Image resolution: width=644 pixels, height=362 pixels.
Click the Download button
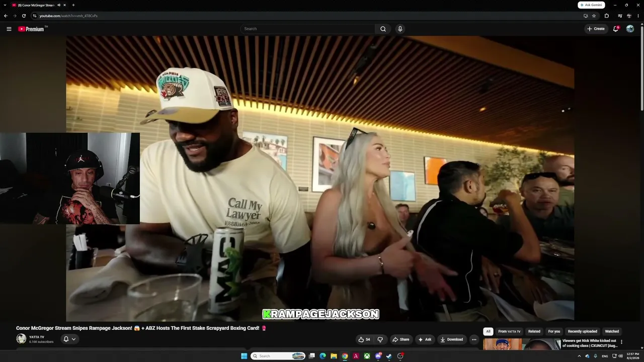click(x=452, y=339)
